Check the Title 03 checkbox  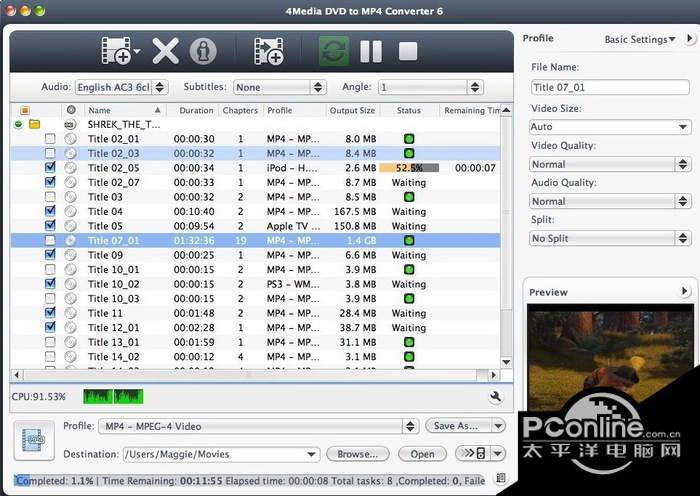point(50,197)
